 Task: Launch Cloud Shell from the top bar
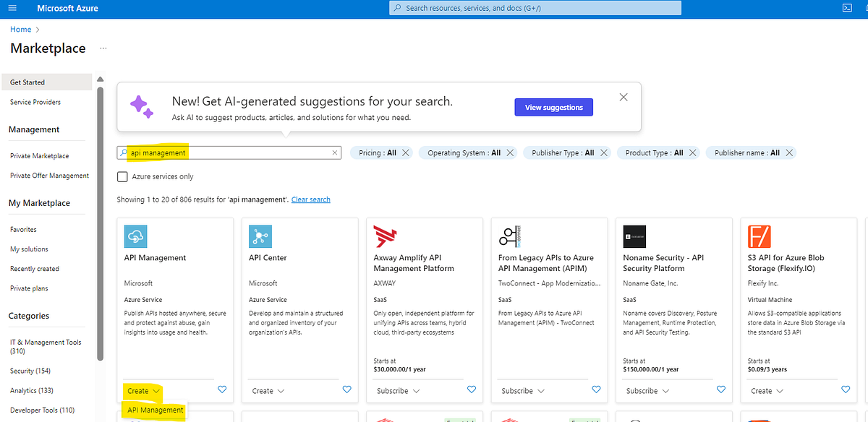(846, 8)
